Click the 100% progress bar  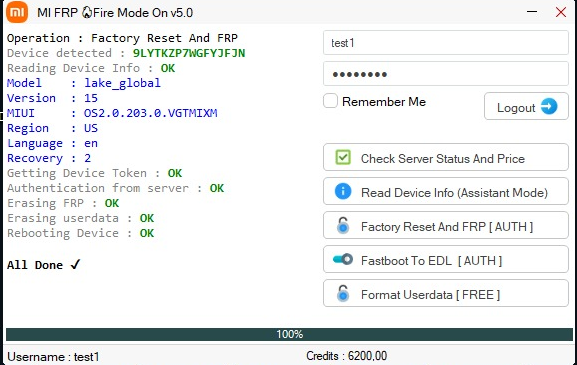pyautogui.click(x=289, y=334)
